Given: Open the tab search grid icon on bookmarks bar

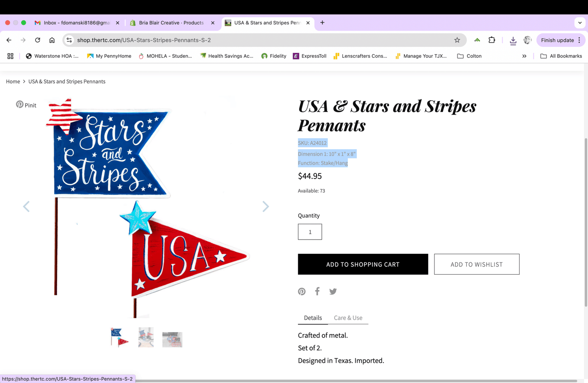Looking at the screenshot, I should point(10,56).
